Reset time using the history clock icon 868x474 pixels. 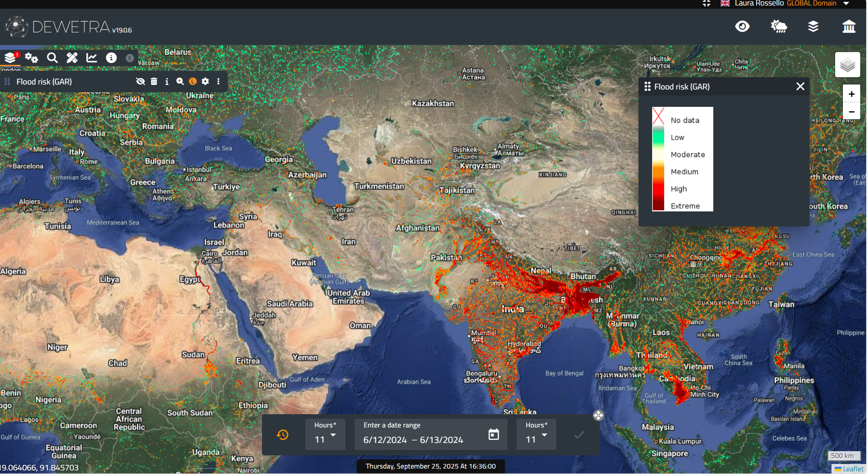(x=282, y=435)
